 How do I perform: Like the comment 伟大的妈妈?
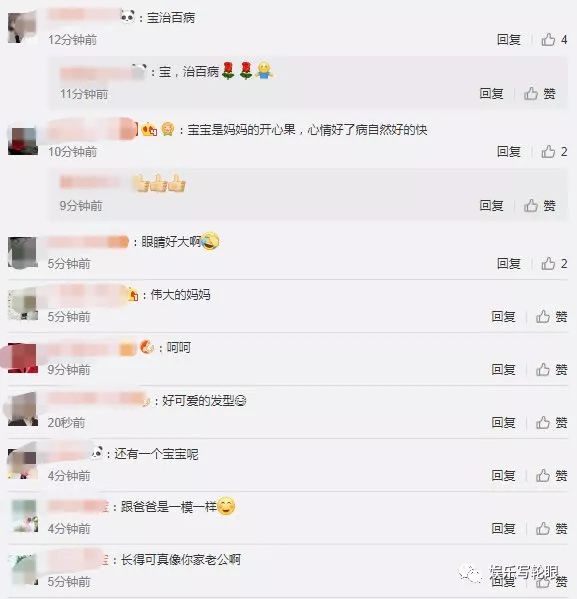click(x=551, y=316)
